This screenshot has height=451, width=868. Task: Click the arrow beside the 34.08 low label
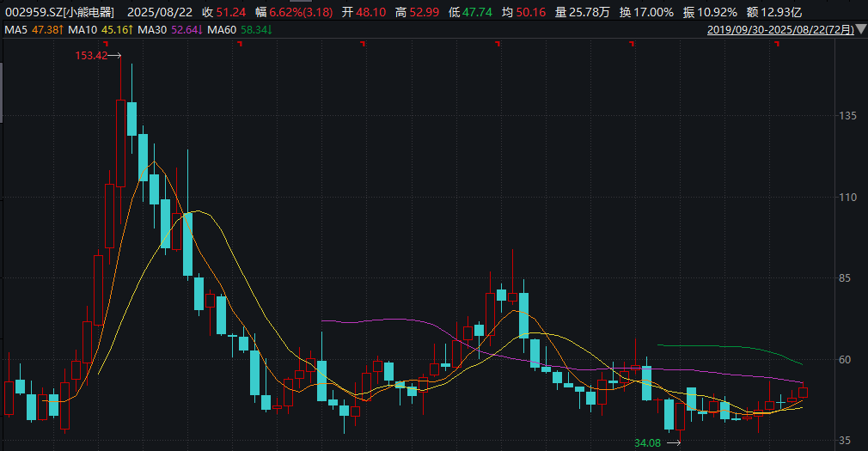coord(674,443)
